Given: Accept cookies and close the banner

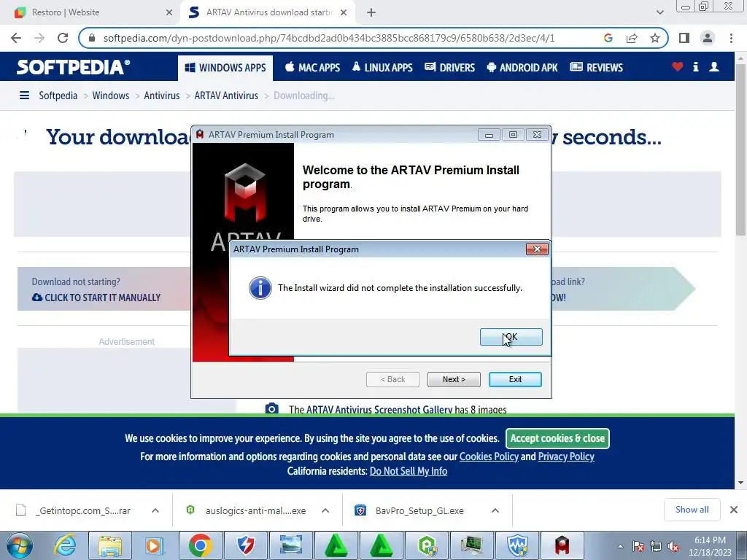Looking at the screenshot, I should tap(557, 438).
